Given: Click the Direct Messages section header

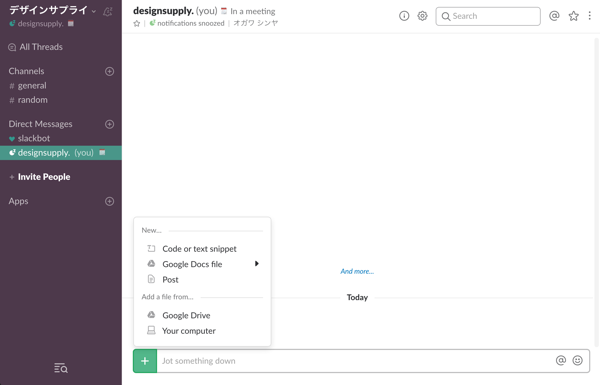Looking at the screenshot, I should [40, 124].
